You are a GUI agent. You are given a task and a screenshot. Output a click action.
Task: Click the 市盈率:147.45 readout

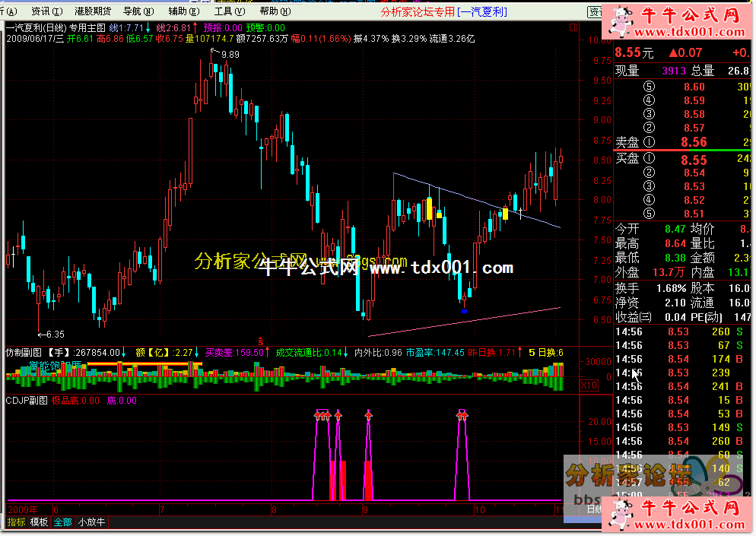[435, 353]
